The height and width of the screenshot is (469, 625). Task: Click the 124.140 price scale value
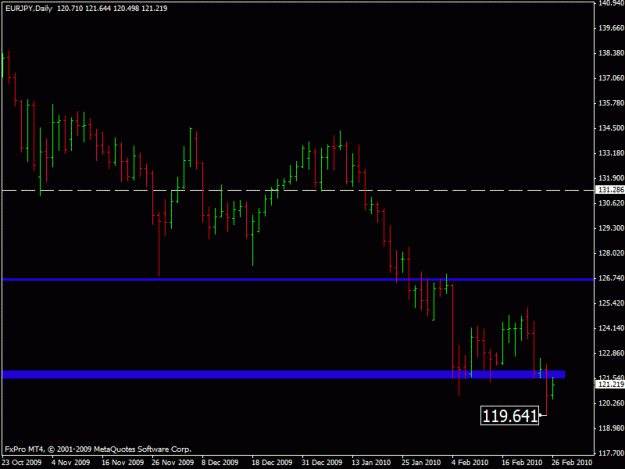click(x=611, y=328)
